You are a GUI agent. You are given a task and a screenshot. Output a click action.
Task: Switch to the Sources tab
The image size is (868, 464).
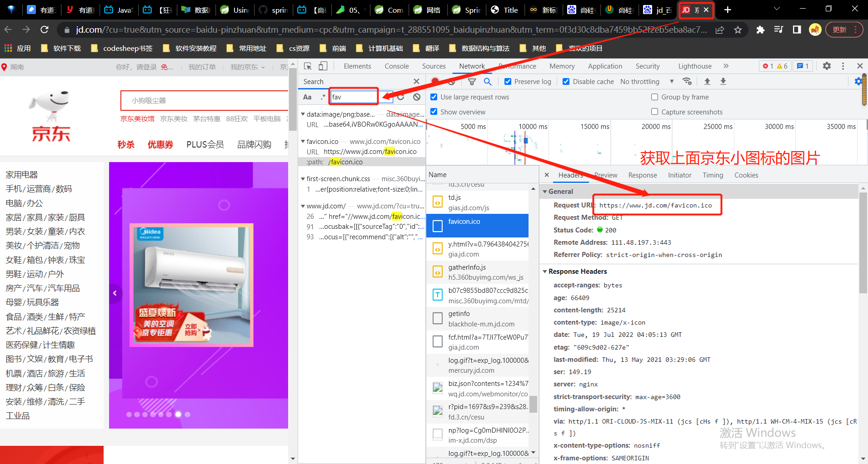[434, 66]
